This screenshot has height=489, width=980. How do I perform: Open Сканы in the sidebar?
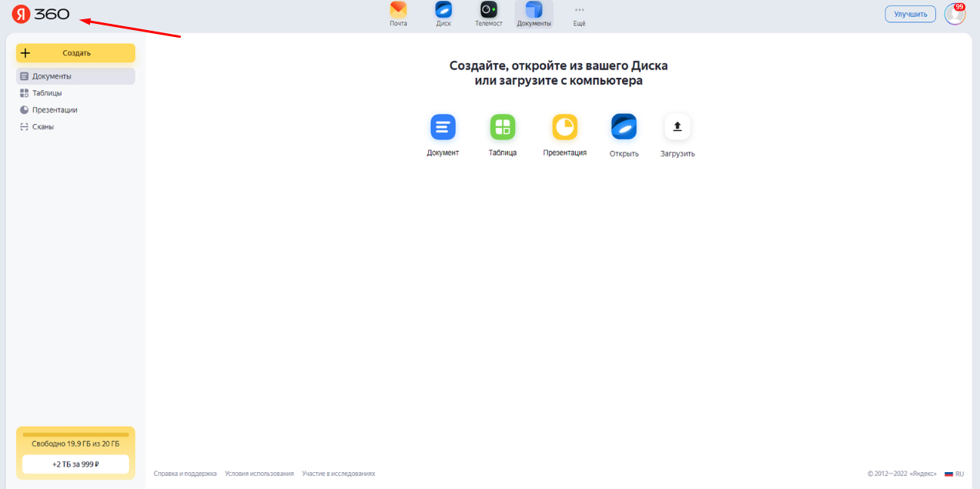coord(43,127)
